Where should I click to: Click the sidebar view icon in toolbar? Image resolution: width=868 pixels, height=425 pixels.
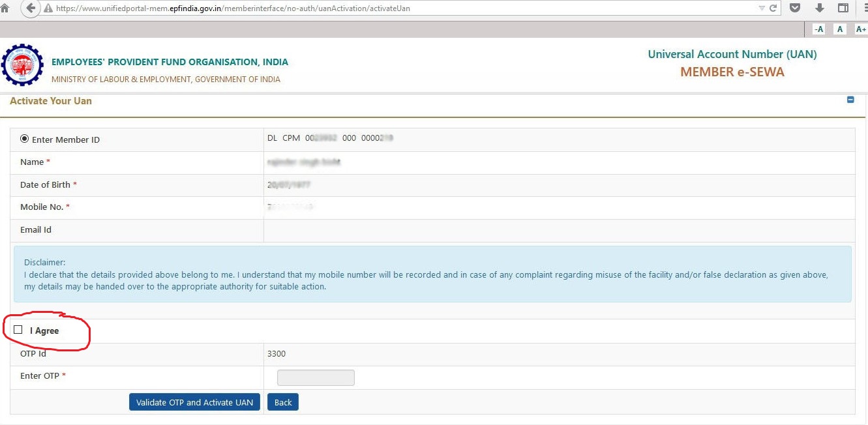(843, 8)
